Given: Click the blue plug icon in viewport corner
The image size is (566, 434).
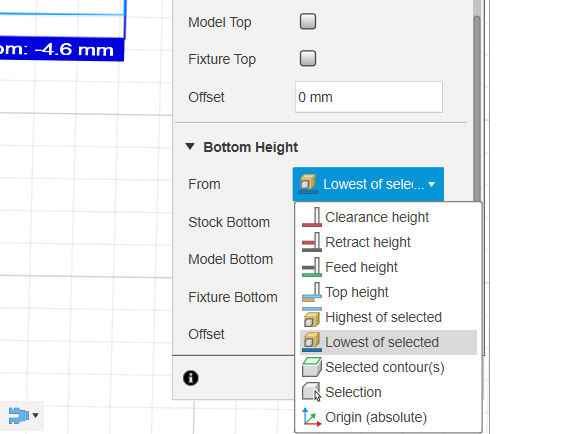Looking at the screenshot, I should (x=18, y=415).
